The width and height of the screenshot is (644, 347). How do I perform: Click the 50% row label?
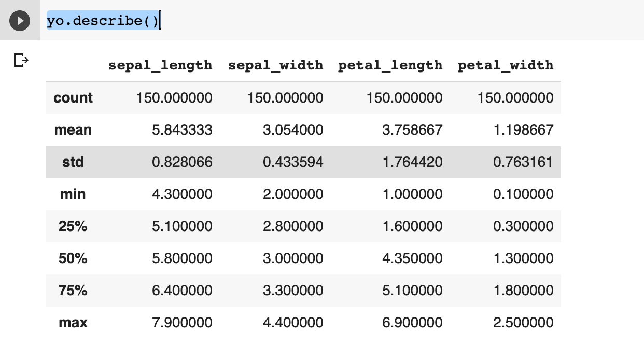(73, 258)
